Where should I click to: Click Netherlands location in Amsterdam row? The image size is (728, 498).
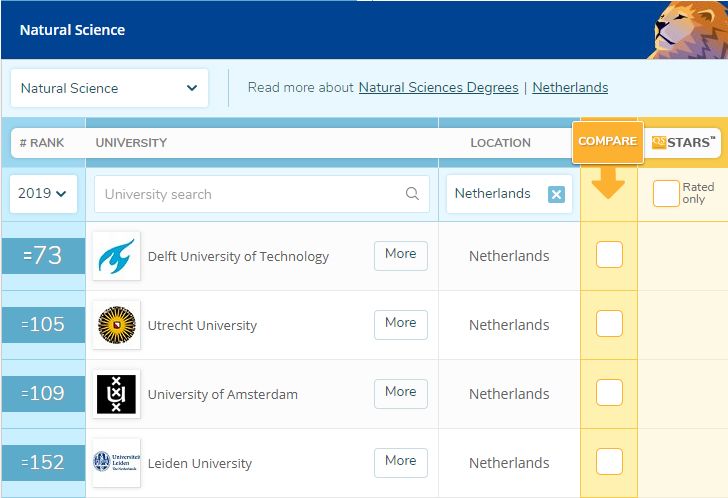pos(509,394)
